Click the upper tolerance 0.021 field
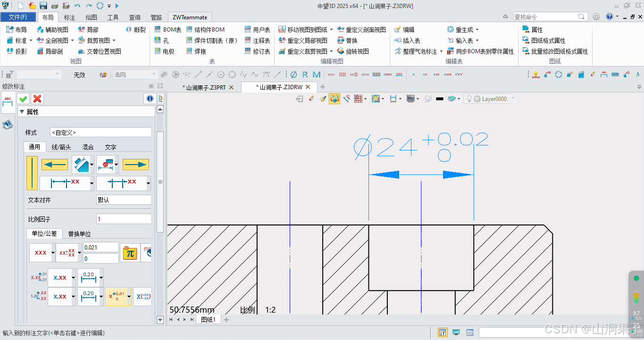This screenshot has height=340, width=644. click(101, 248)
